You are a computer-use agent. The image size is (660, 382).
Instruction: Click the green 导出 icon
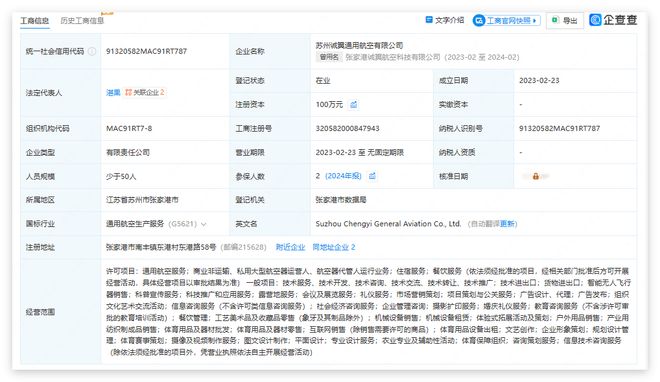click(x=555, y=20)
